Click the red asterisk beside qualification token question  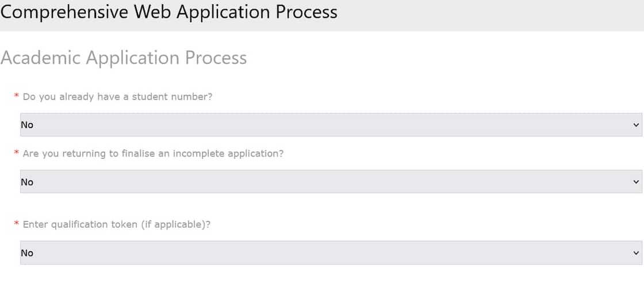coord(16,225)
